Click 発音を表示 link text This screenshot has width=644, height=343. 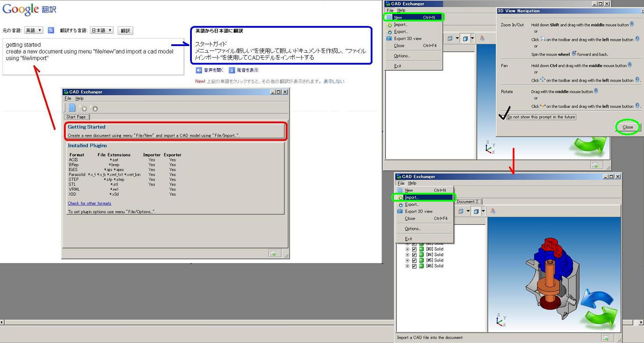coord(248,70)
